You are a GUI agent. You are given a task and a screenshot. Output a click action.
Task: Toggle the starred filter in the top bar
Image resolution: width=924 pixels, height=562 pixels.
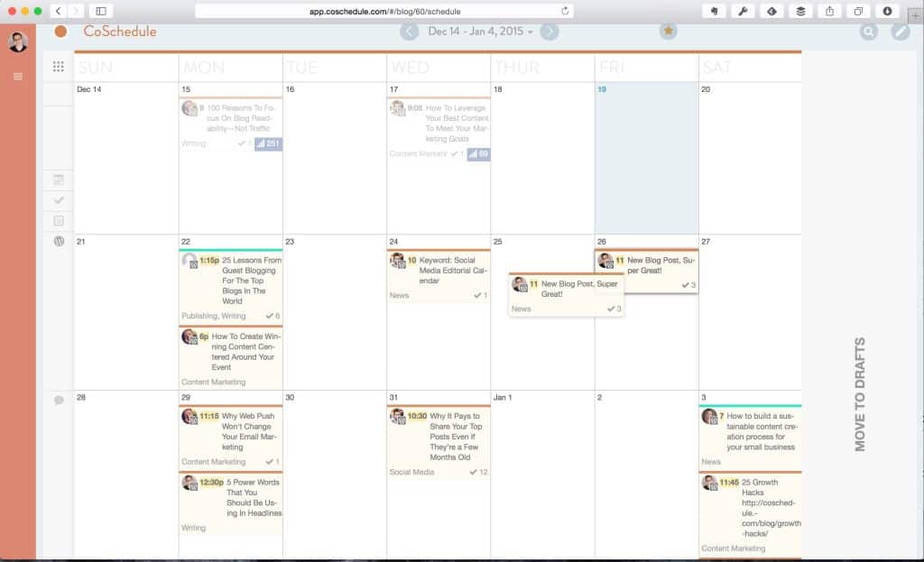668,30
